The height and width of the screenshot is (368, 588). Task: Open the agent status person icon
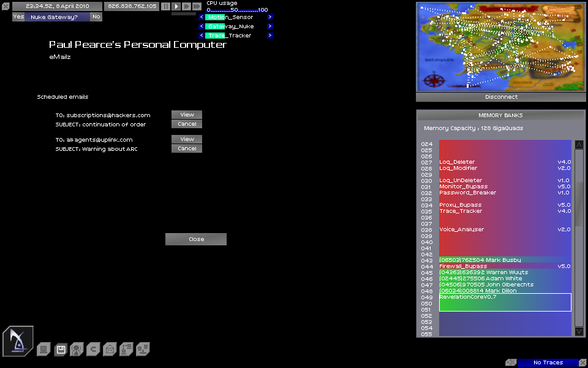pos(77,350)
